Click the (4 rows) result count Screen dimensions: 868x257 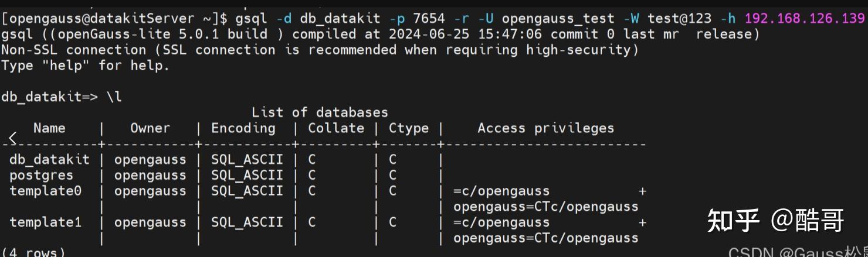tap(33, 253)
